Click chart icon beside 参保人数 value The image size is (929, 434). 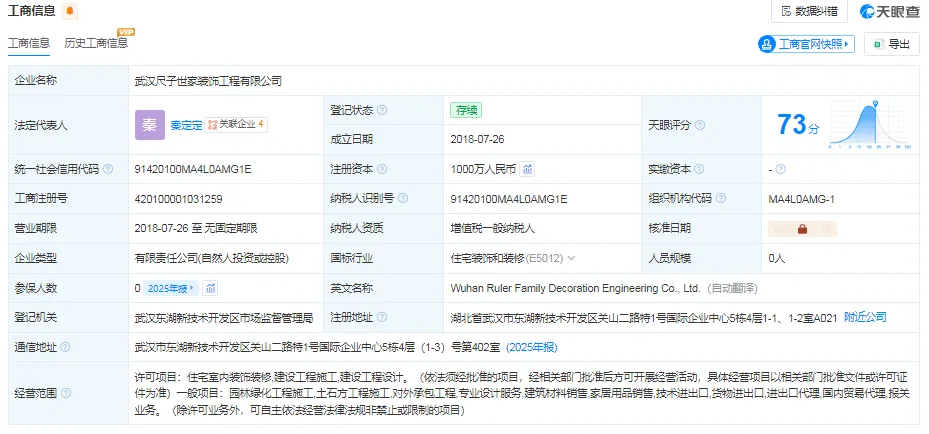click(210, 288)
